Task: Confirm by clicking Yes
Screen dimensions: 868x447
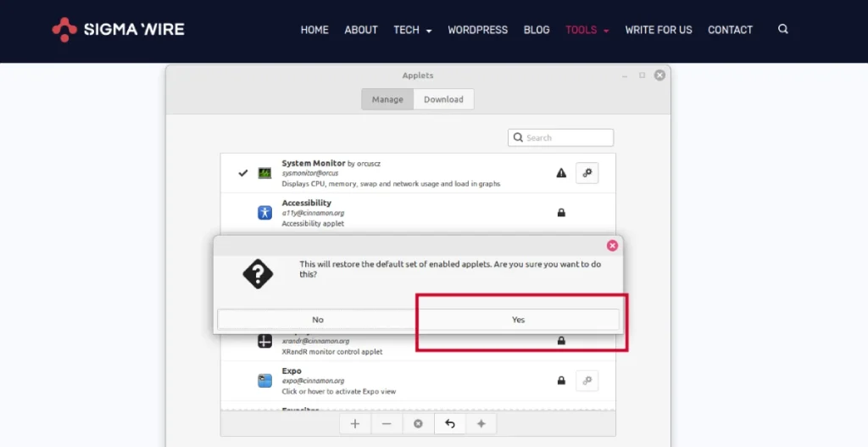Action: click(518, 320)
